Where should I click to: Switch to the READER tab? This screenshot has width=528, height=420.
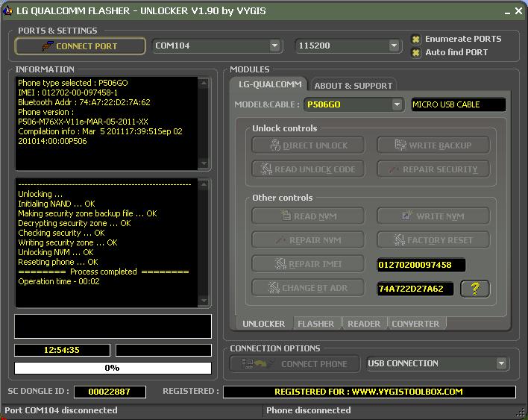coord(364,324)
